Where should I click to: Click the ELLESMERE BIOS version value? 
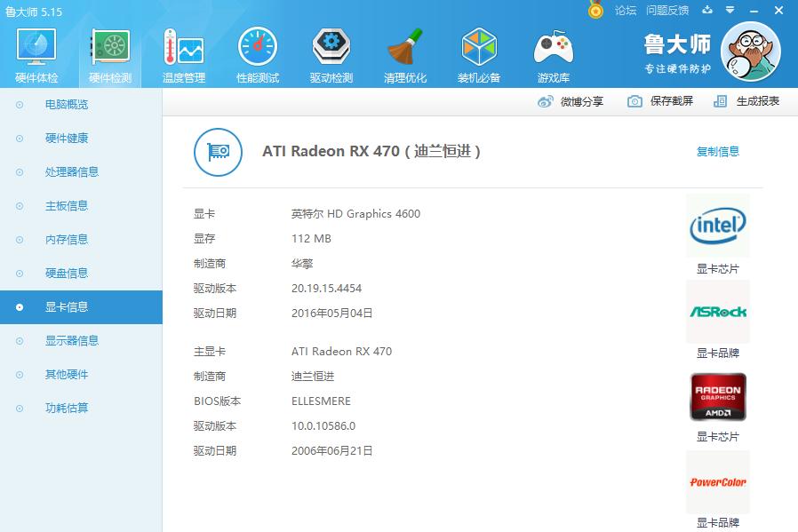pos(321,401)
